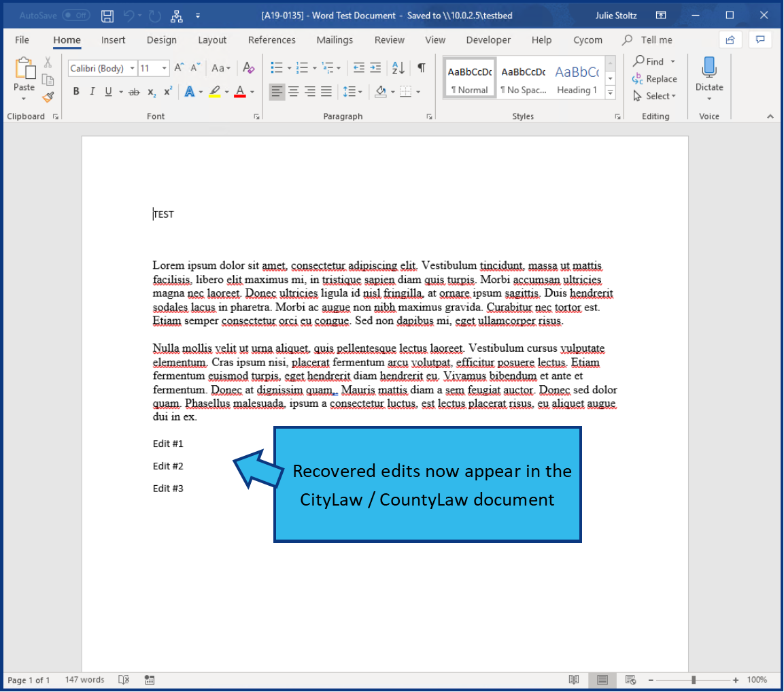Apply strikethrough formatting
The image size is (784, 692).
coord(134,91)
